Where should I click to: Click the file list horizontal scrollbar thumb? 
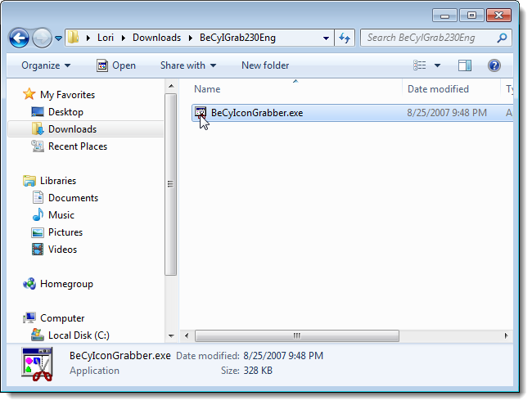tap(297, 335)
